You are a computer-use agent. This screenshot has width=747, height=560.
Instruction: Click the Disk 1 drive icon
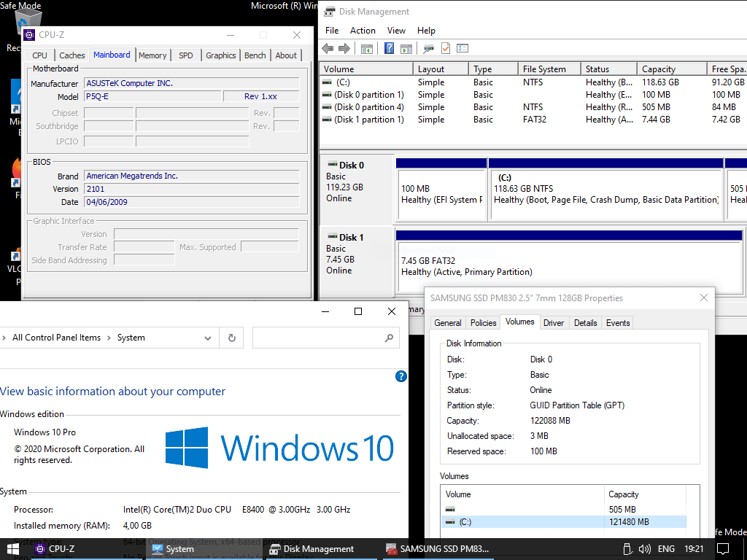point(332,237)
